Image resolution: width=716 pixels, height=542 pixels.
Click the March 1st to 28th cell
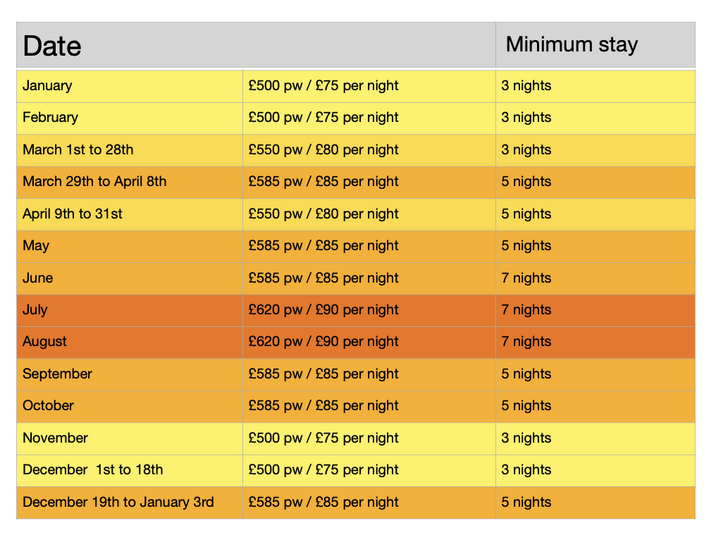pyautogui.click(x=78, y=150)
